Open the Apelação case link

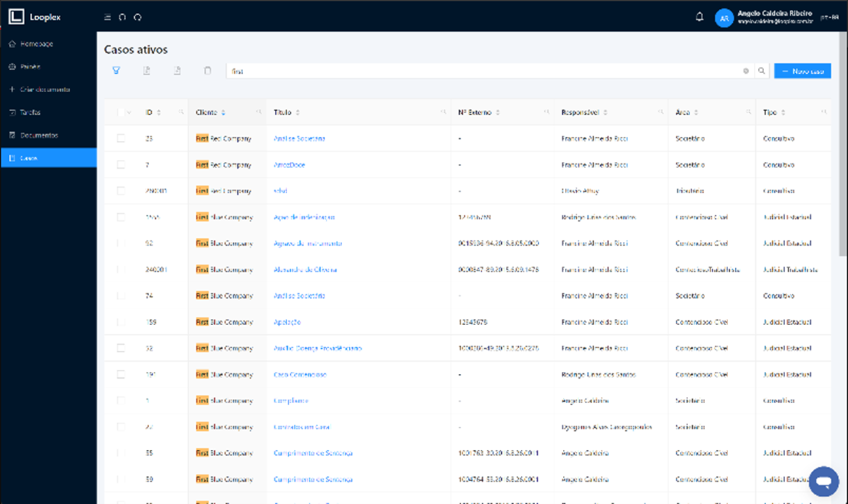(287, 322)
